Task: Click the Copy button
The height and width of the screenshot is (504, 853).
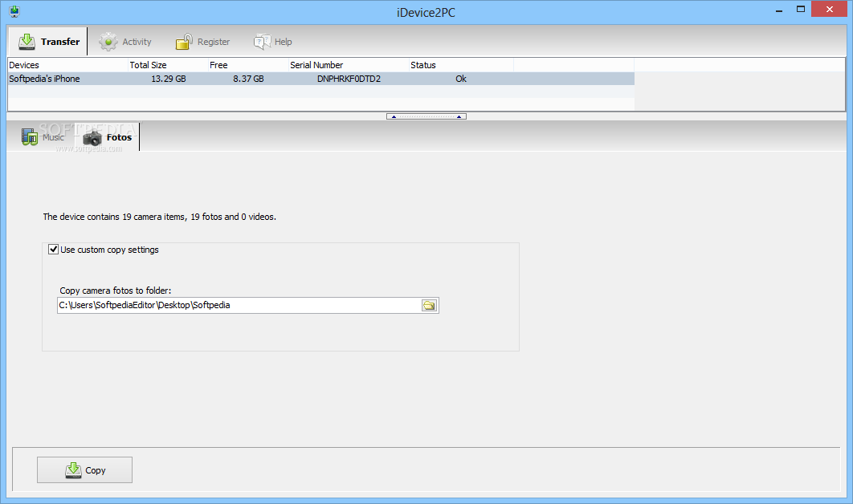Action: click(x=84, y=469)
